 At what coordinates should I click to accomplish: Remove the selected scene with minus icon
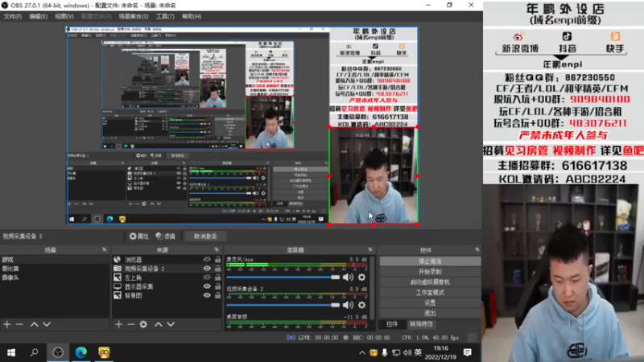[19, 324]
